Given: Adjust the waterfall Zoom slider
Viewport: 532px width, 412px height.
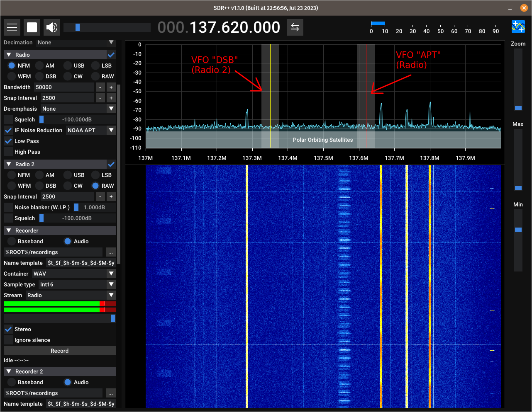Looking at the screenshot, I should 518,80.
